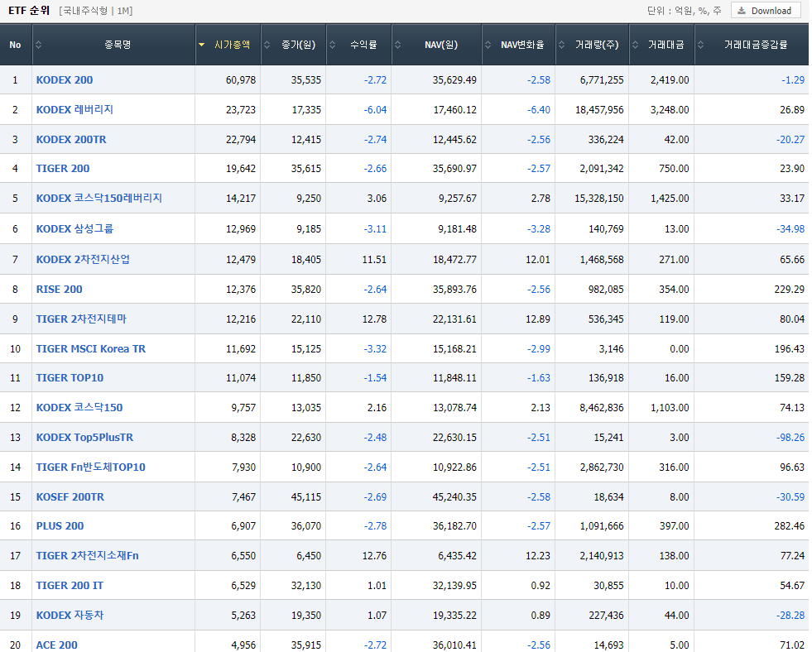Select the volume value 3,146

point(611,349)
